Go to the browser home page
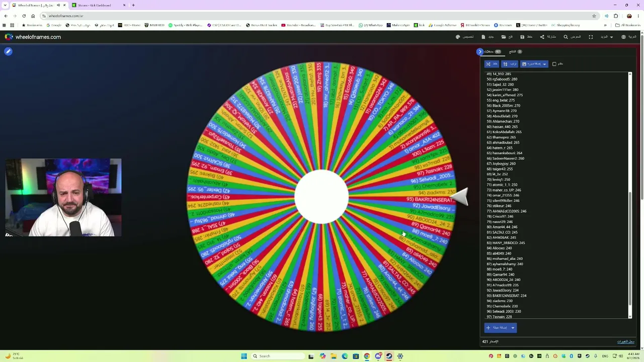Screen dimensions: 644x362 [33, 16]
